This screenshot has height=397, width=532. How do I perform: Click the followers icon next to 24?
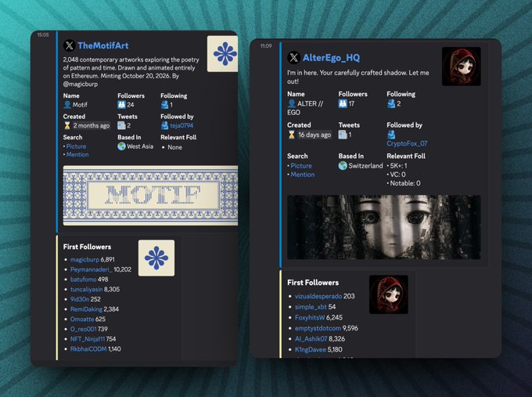tap(121, 105)
